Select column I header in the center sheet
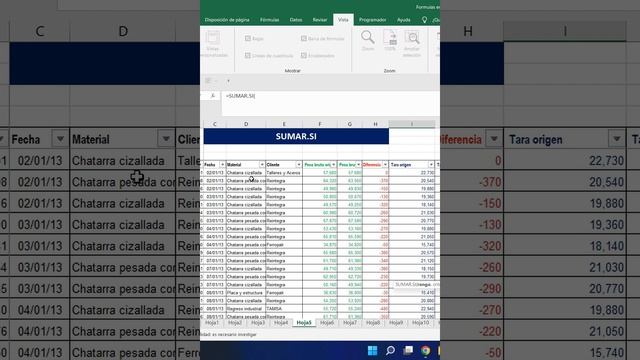The height and width of the screenshot is (360, 640). (412, 124)
